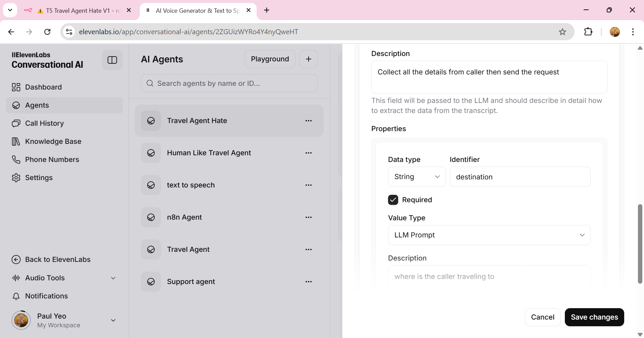
Task: Click the n8n Agent avatar icon
Action: [x=151, y=217]
